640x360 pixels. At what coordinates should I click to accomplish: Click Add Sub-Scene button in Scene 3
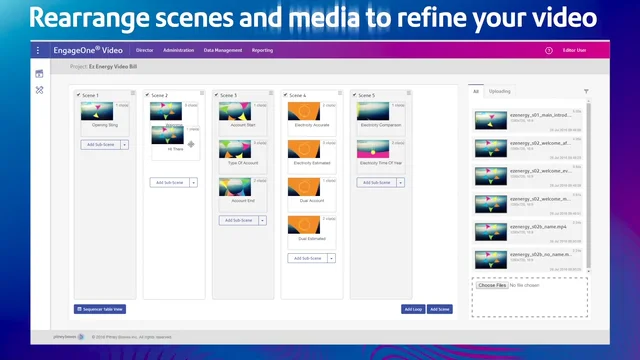point(238,220)
